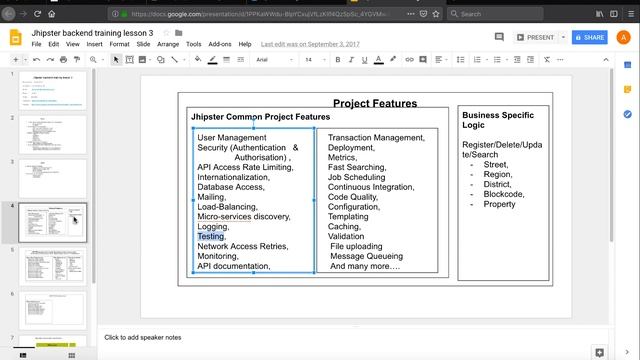Open last edit history link

pos(310,44)
